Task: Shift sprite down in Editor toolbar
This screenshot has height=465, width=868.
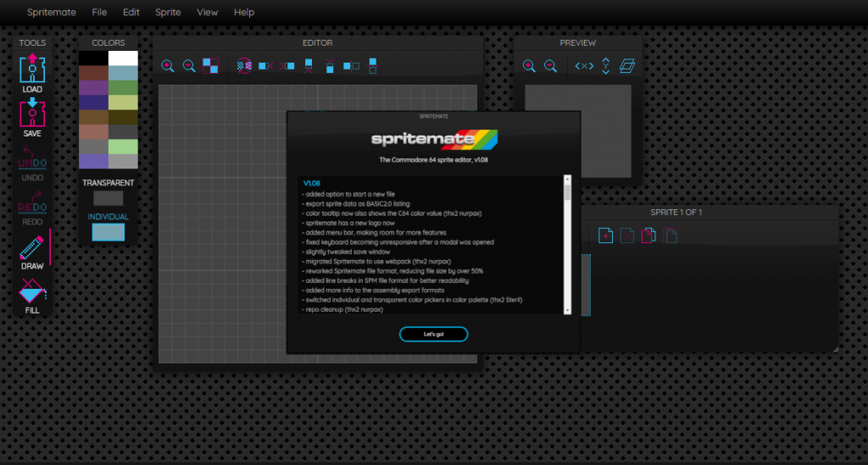Action: [330, 66]
